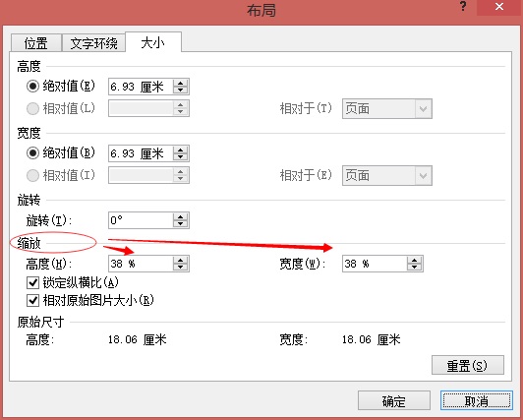
Task: Decrease 宽度 absolute value with down spinner
Action: tap(181, 157)
